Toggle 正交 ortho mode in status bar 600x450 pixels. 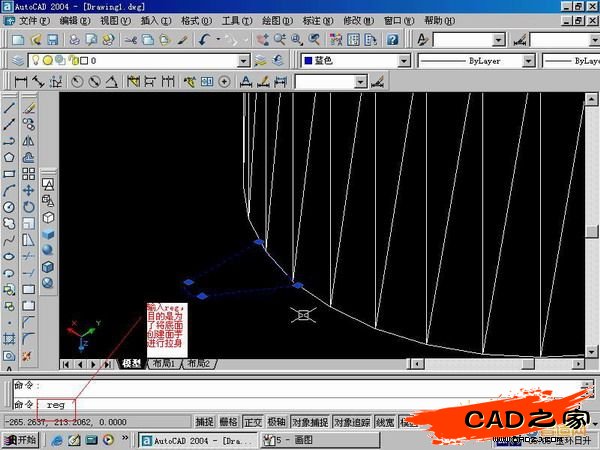click(x=252, y=422)
